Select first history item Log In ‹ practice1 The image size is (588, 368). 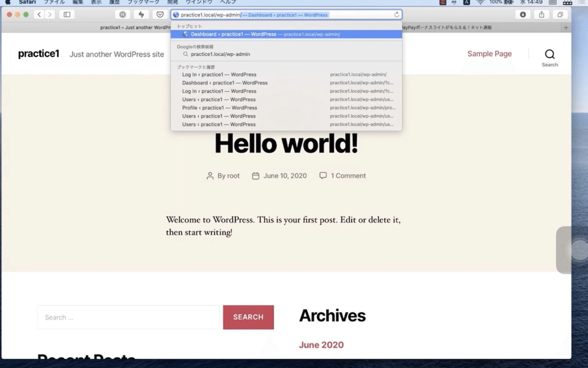tap(286, 75)
